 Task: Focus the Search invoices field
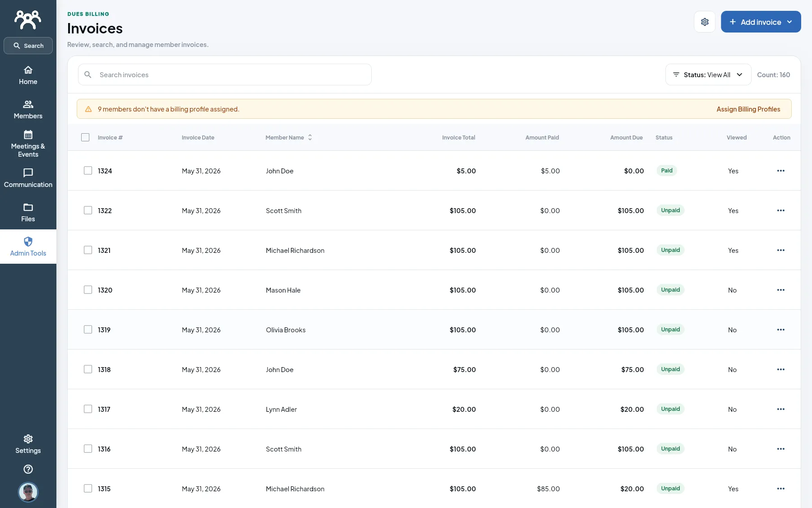click(225, 75)
